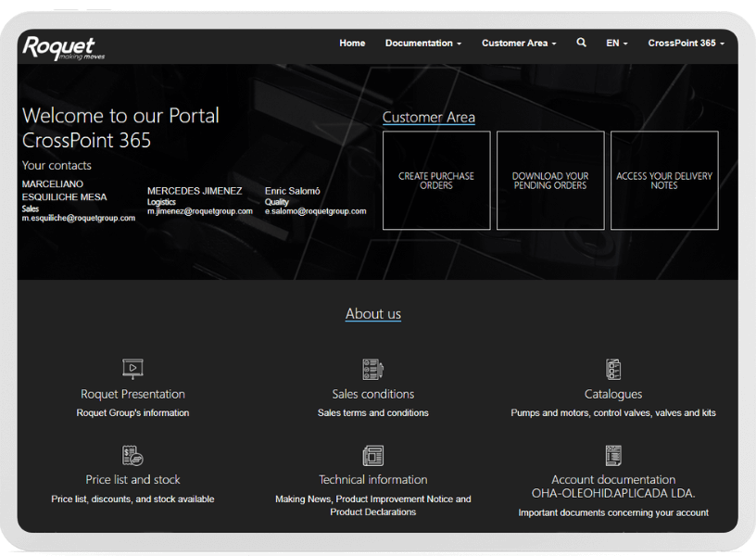756x556 pixels.
Task: Select the contact name Enric Salomó
Action: (x=292, y=191)
